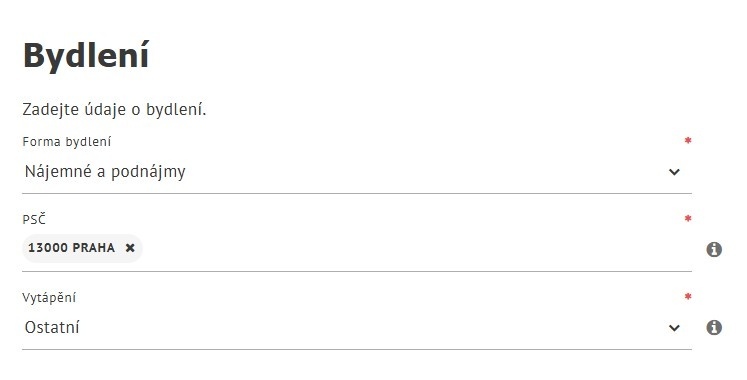Click the required asterisk of Forma bydlení
Viewport: 747px width, 380px height.
point(688,141)
